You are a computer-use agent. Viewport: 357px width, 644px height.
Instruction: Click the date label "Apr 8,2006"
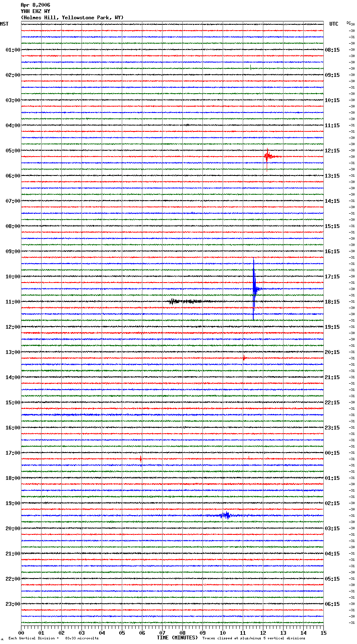tap(35, 5)
